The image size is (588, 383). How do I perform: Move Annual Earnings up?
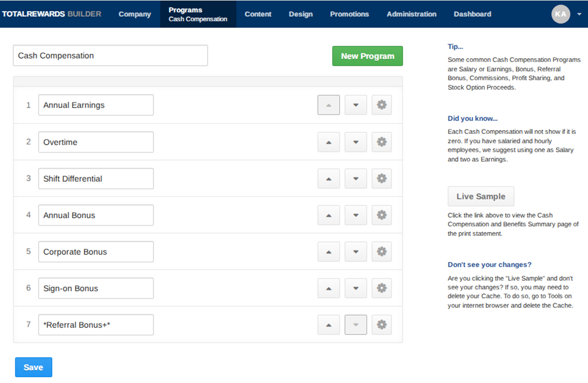coord(329,105)
